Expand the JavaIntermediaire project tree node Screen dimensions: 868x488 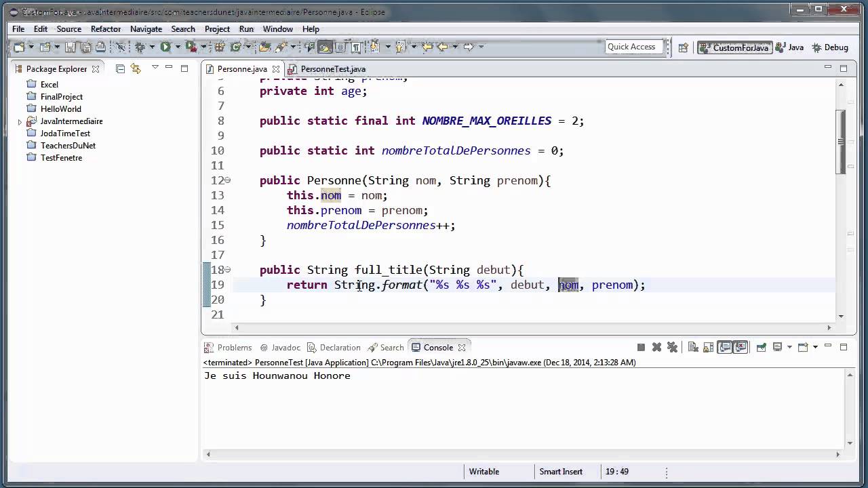[x=20, y=121]
